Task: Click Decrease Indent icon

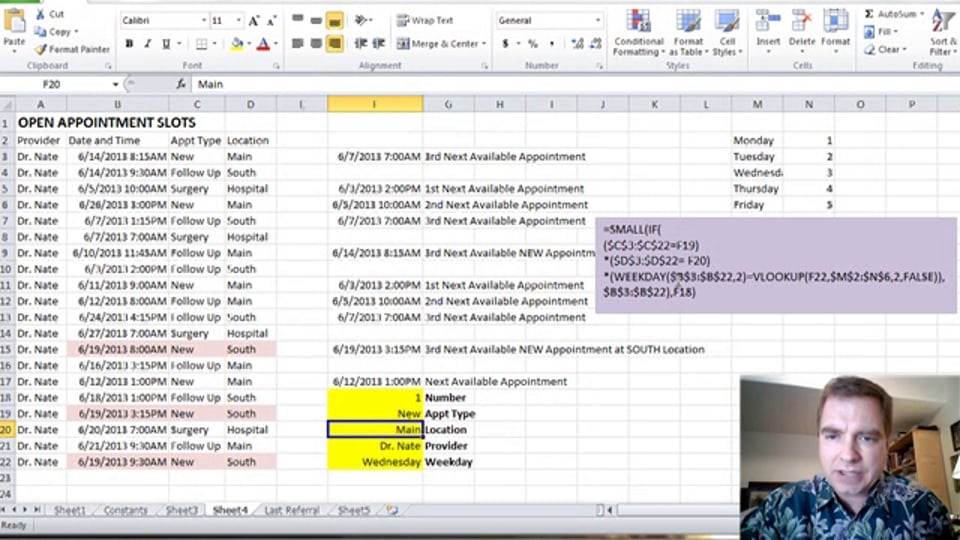Action: point(361,43)
